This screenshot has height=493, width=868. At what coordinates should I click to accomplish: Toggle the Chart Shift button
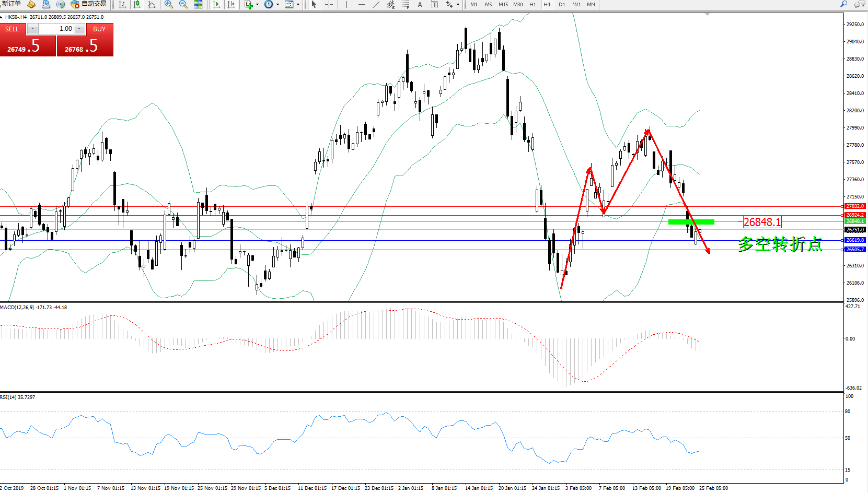[x=231, y=5]
